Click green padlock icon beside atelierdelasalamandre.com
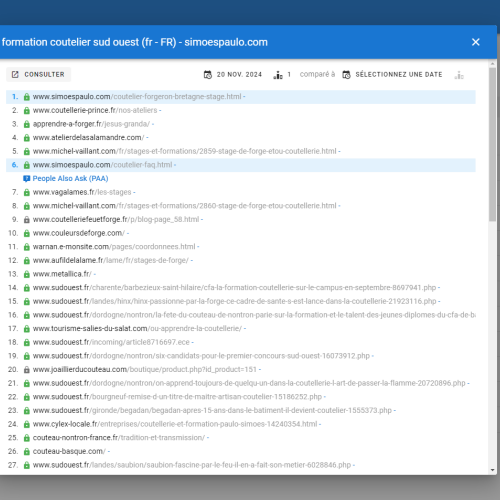 coord(27,138)
